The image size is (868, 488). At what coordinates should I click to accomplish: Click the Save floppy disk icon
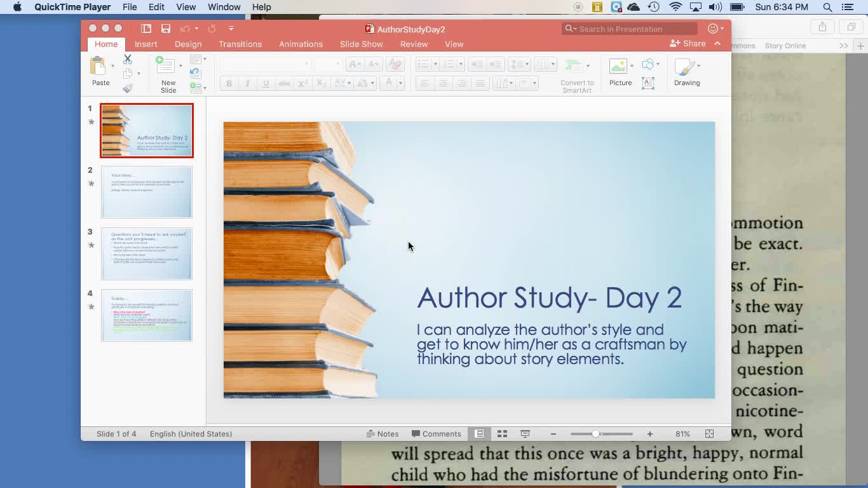coord(166,29)
